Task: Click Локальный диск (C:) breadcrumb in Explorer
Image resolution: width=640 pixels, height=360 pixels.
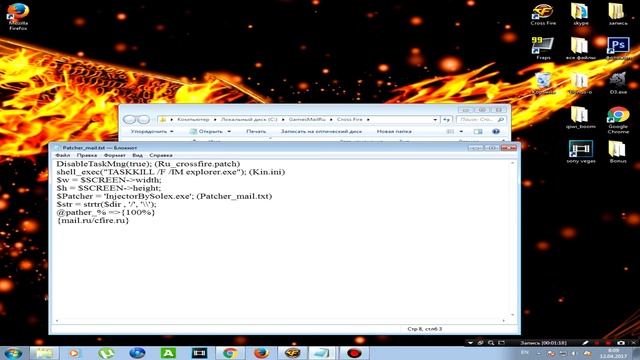Action: pyautogui.click(x=249, y=120)
